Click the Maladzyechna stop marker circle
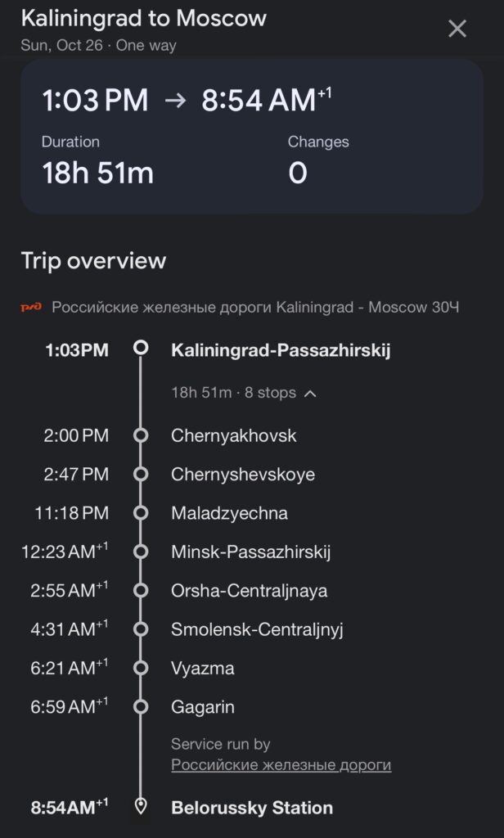This screenshot has width=504, height=838. (141, 513)
